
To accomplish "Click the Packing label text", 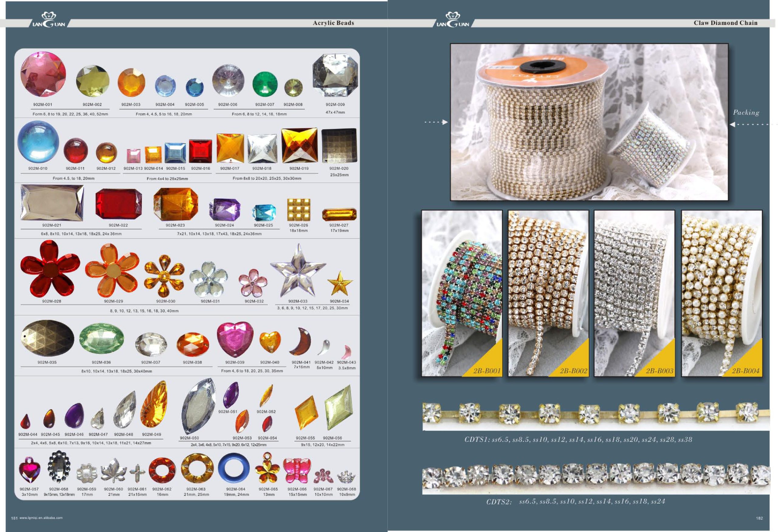I will tap(746, 112).
